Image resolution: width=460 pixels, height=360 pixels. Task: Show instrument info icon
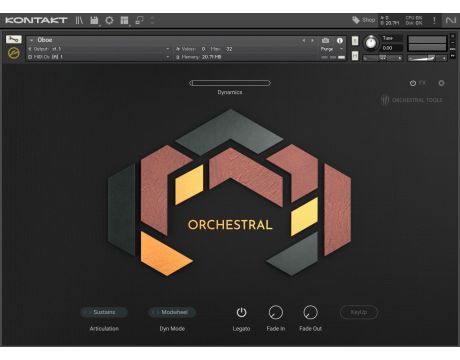[340, 40]
